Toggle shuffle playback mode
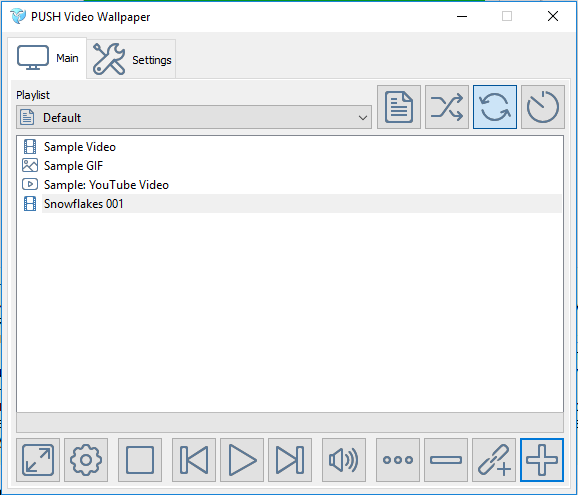578x495 pixels. tap(447, 107)
